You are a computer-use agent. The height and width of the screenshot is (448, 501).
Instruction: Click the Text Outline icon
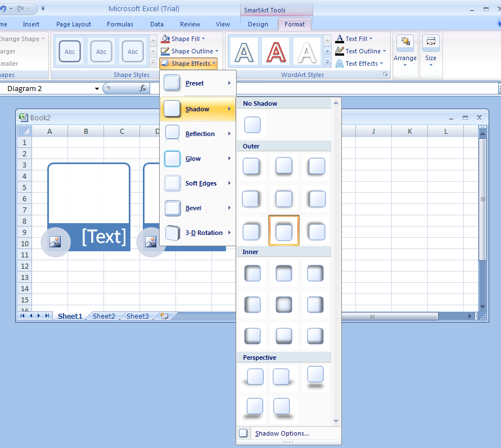coord(340,51)
